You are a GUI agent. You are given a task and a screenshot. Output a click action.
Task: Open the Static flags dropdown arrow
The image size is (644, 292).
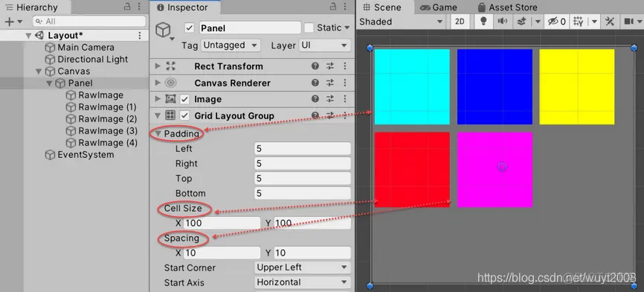pyautogui.click(x=347, y=28)
